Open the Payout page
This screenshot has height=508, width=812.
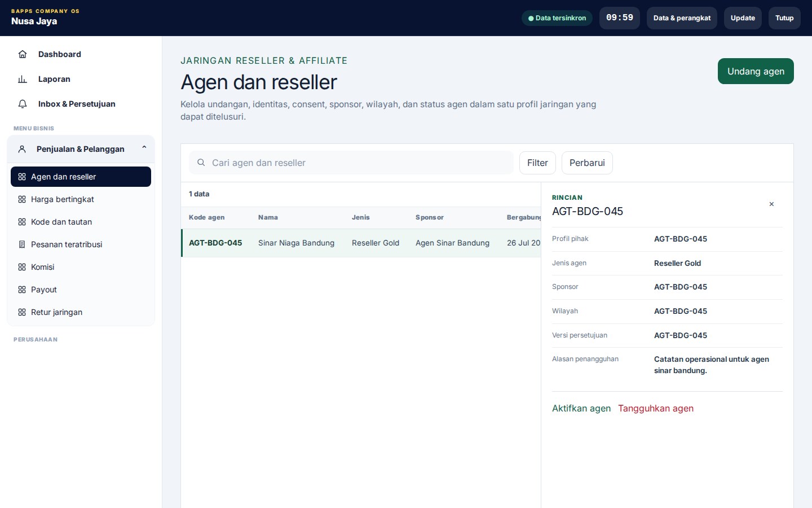click(x=81, y=290)
